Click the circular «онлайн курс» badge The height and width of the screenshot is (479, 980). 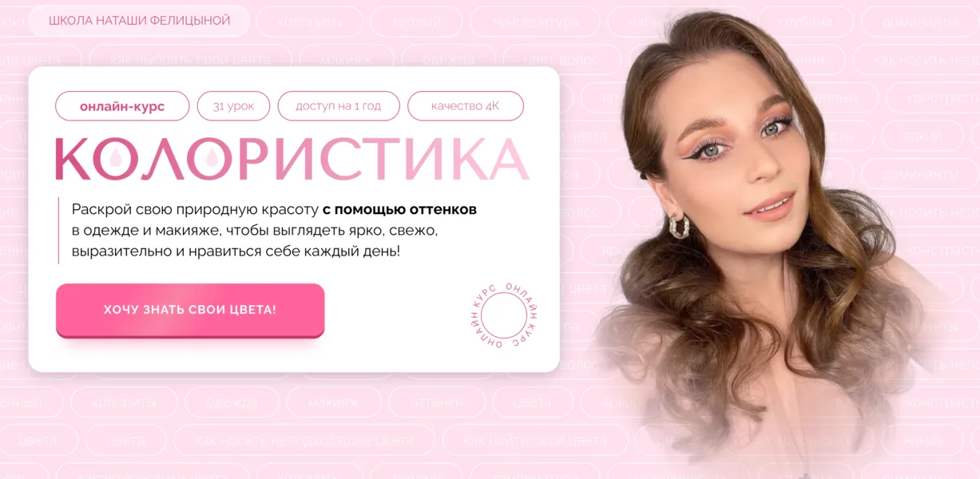pos(503,315)
